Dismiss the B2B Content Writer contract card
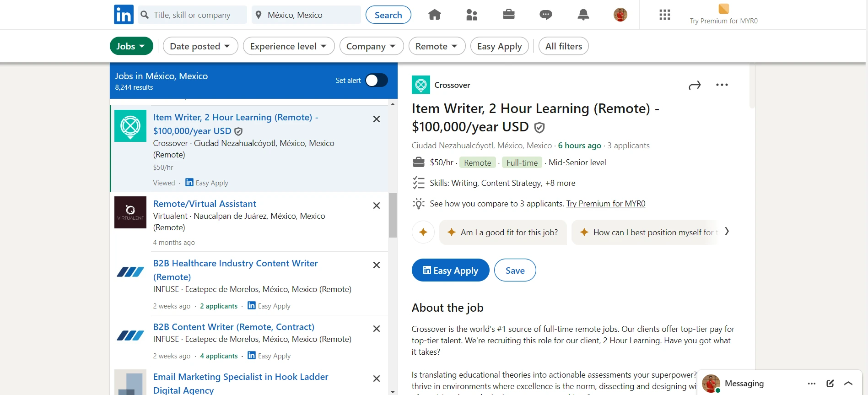868x395 pixels. 376,329
